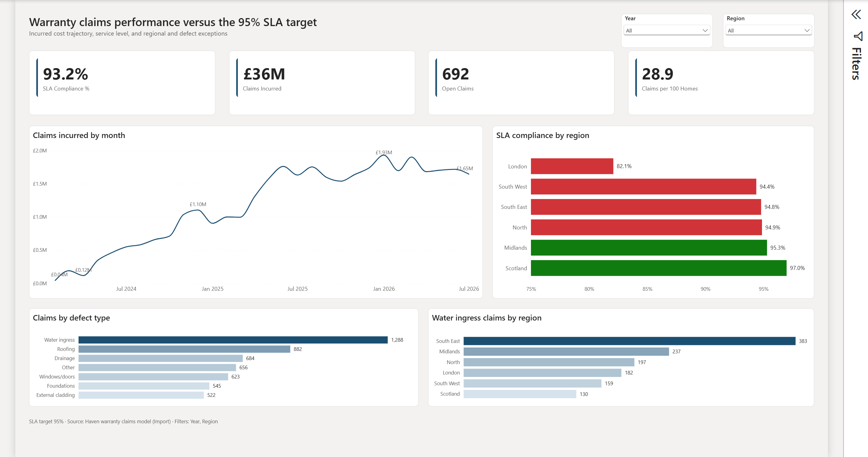This screenshot has width=868, height=457.
Task: Click the SLA compliance by region title
Action: [543, 135]
